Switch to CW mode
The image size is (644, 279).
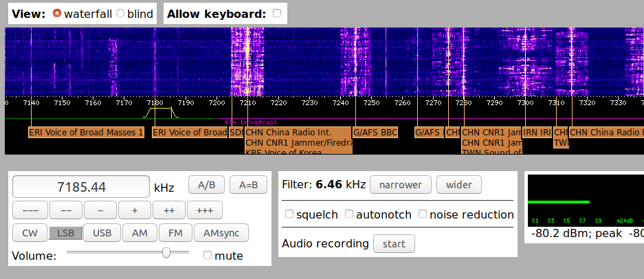30,232
